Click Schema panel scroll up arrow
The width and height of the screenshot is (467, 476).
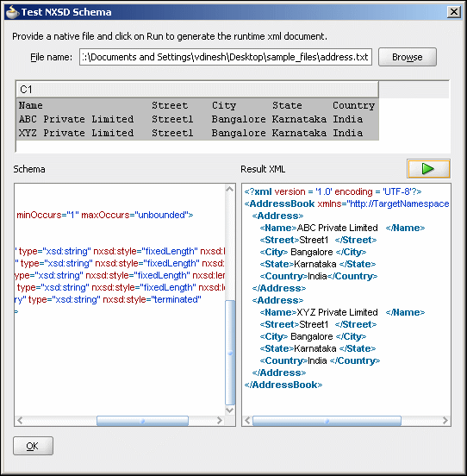[x=230, y=189]
